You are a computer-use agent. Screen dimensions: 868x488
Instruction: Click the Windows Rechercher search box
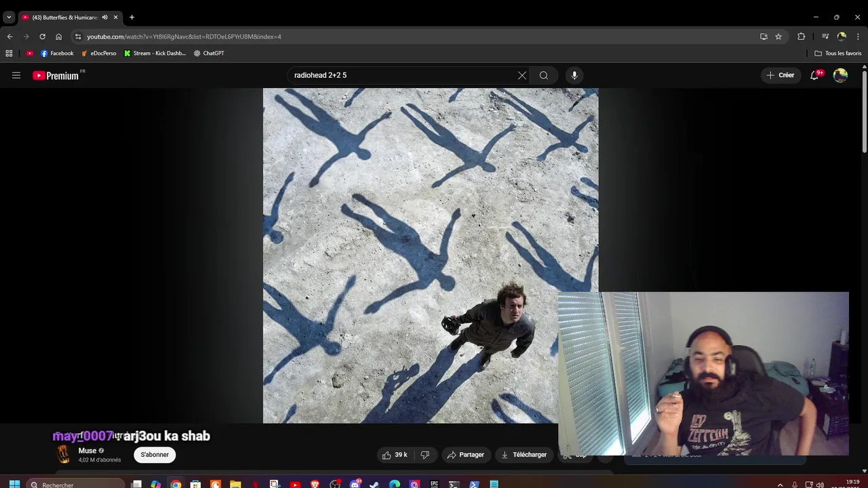tap(77, 484)
